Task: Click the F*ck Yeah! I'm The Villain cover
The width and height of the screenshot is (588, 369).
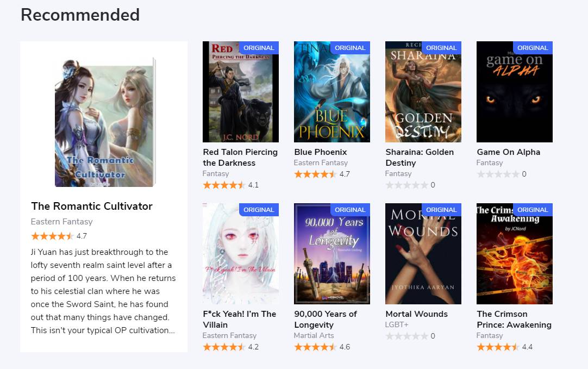Action: tap(240, 253)
